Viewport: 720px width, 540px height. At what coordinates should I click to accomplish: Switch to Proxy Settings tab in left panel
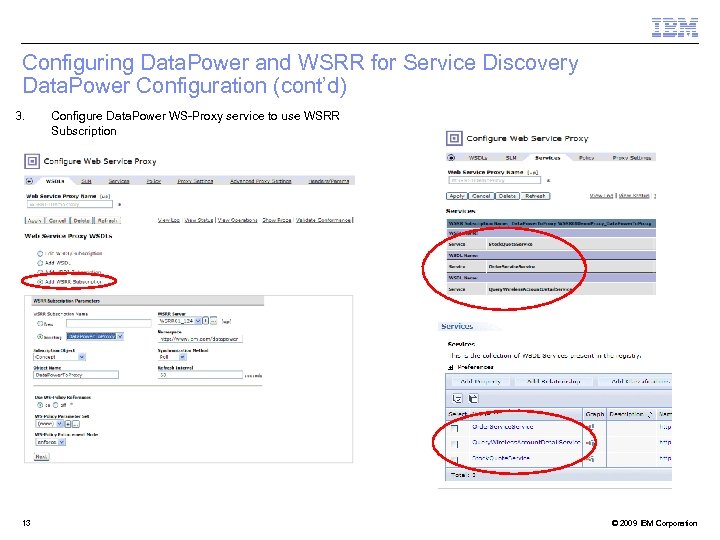point(195,181)
